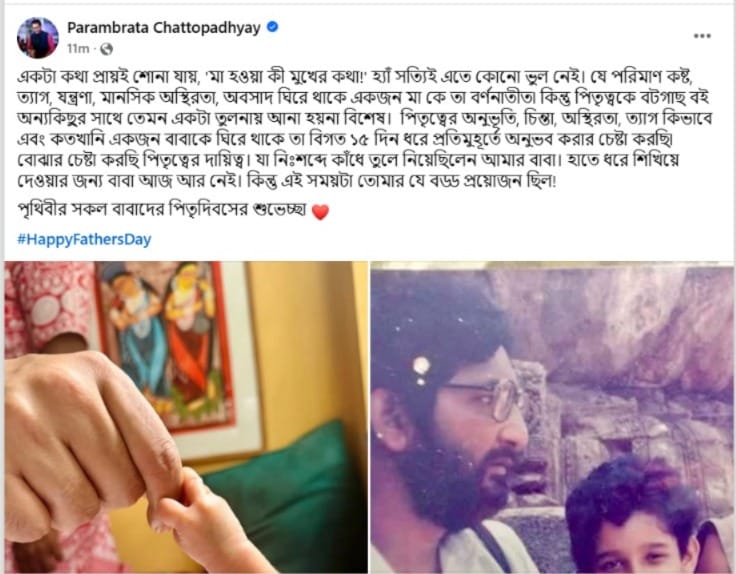Open the left photo of holding hands
Viewport: 736px width, 574px height.
[186, 417]
